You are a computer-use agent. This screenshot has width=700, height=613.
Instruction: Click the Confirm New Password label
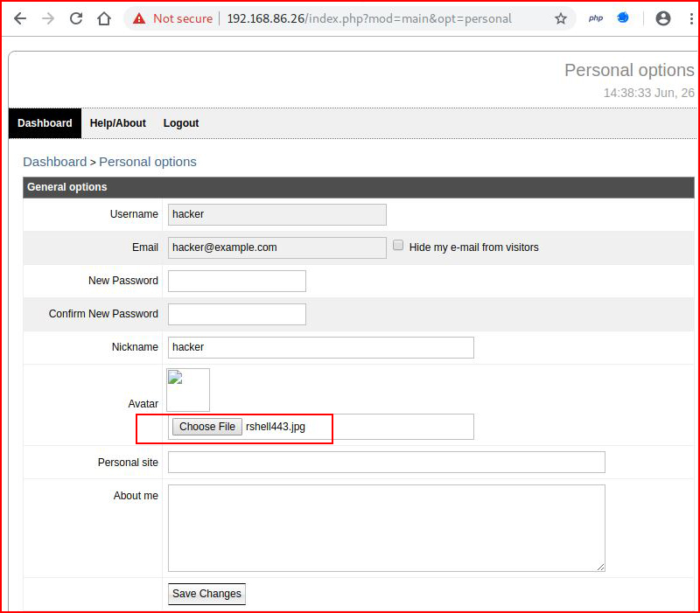(103, 314)
